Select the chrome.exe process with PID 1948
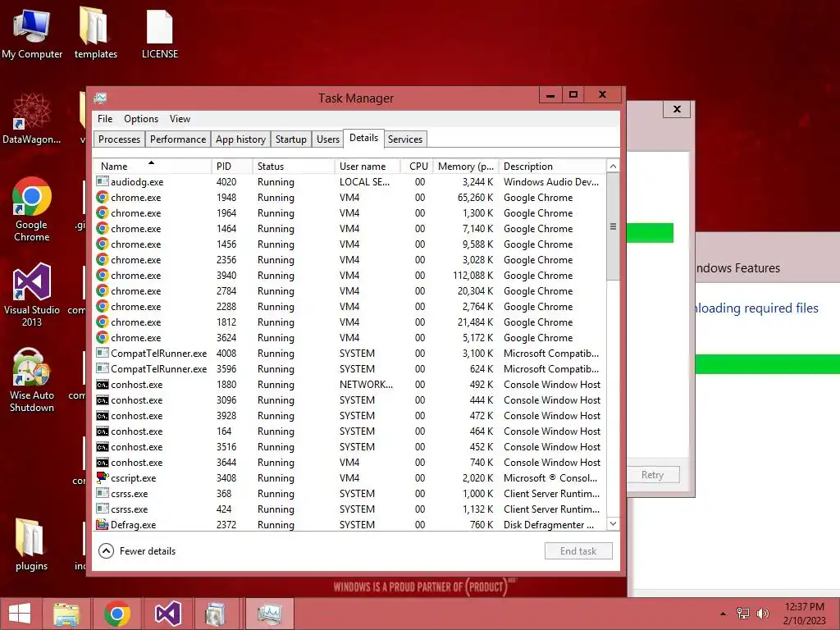Image resolution: width=840 pixels, height=630 pixels. 349,198
